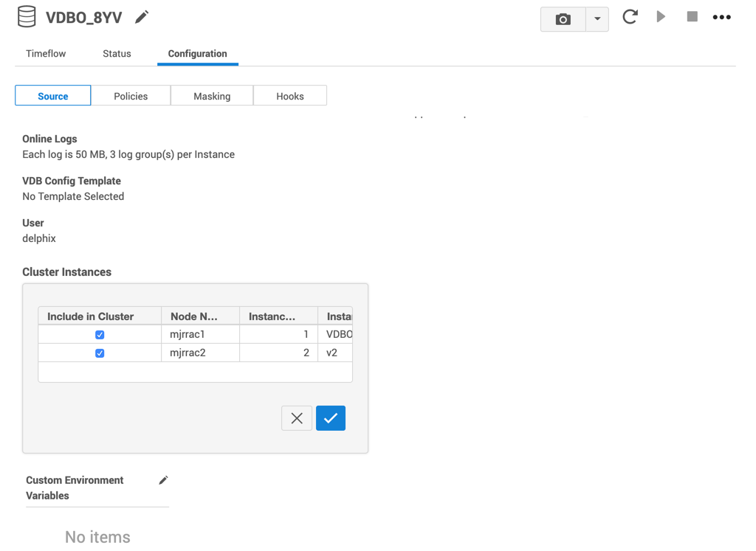Take a snapshot with the camera icon

(x=563, y=19)
